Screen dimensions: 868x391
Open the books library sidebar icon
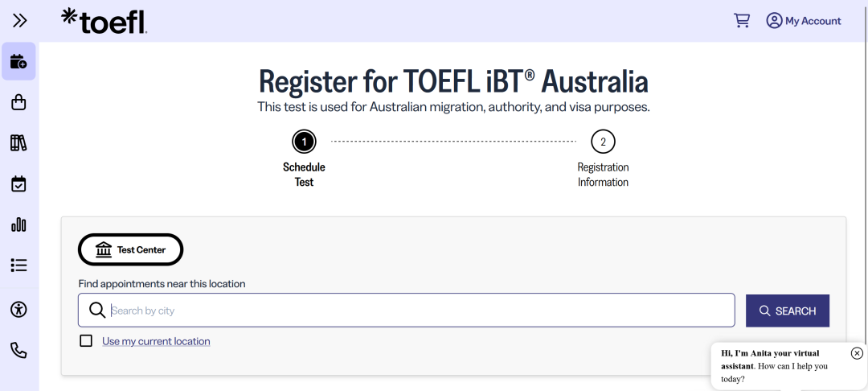[18, 143]
